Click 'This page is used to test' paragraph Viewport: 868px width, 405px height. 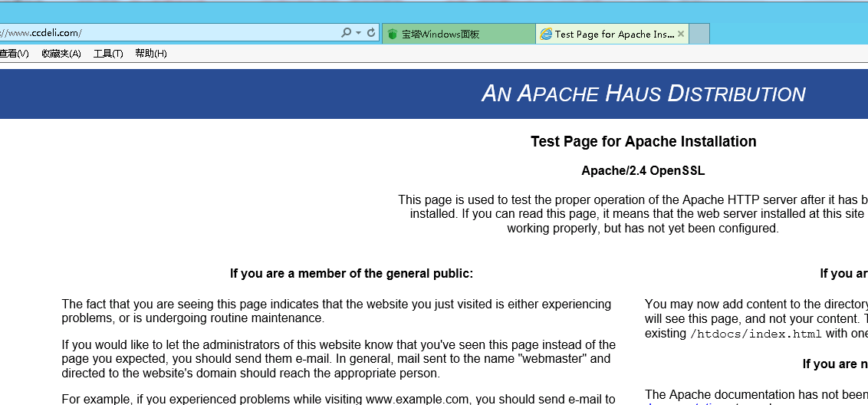(633, 214)
